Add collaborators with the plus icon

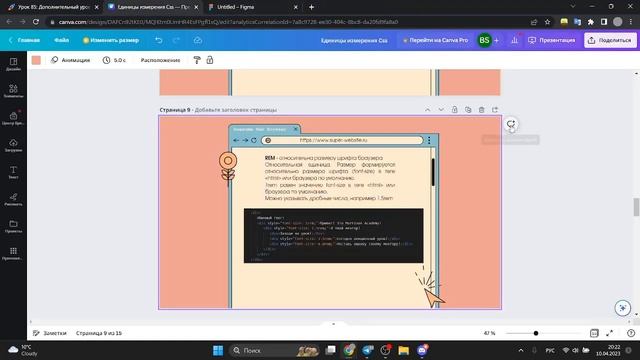point(496,40)
